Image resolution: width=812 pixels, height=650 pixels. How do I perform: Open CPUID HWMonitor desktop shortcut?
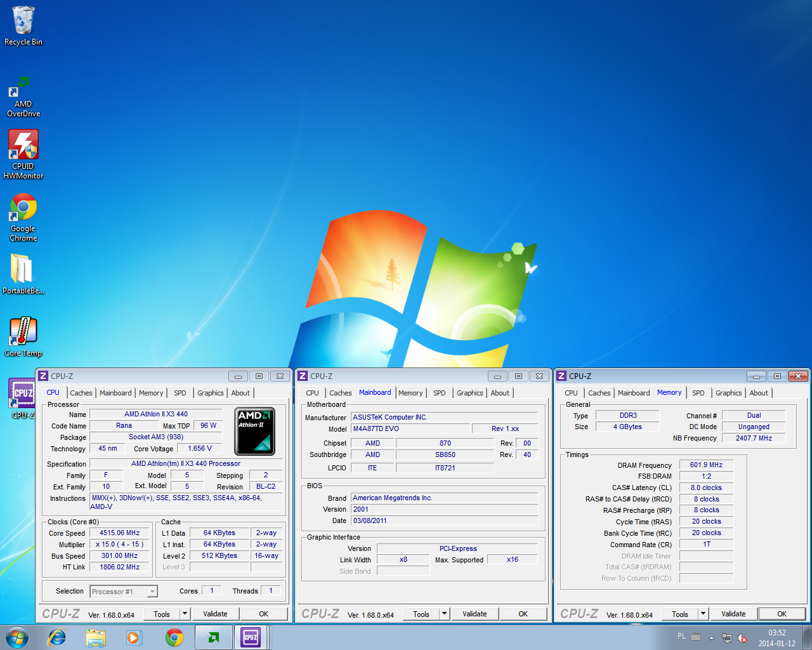tap(23, 155)
